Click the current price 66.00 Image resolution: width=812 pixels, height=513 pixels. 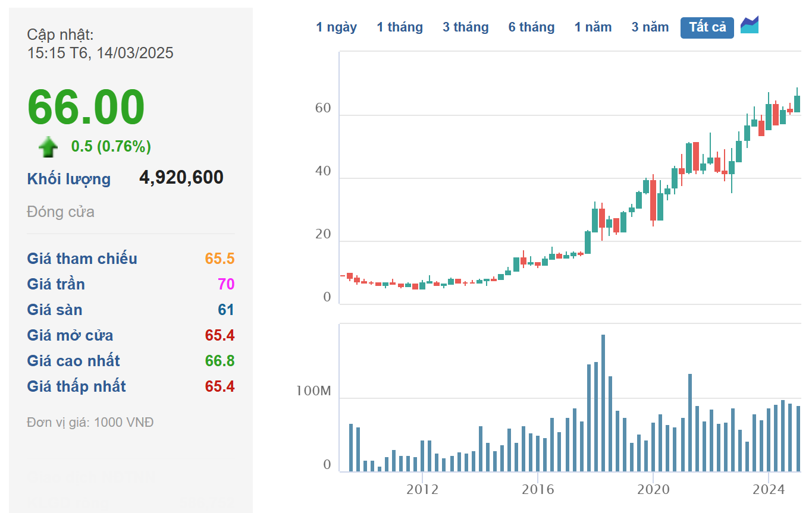coord(86,107)
